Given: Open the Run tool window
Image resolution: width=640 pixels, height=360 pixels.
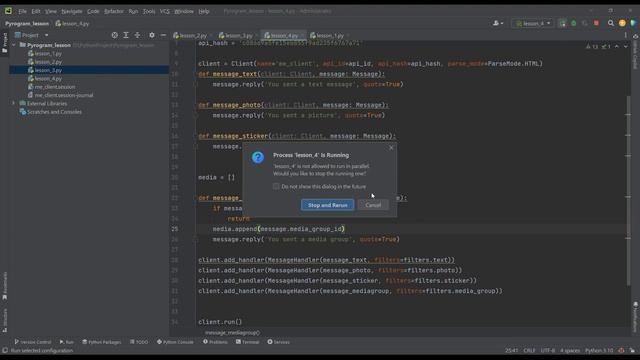Looking at the screenshot, I should (x=67, y=342).
